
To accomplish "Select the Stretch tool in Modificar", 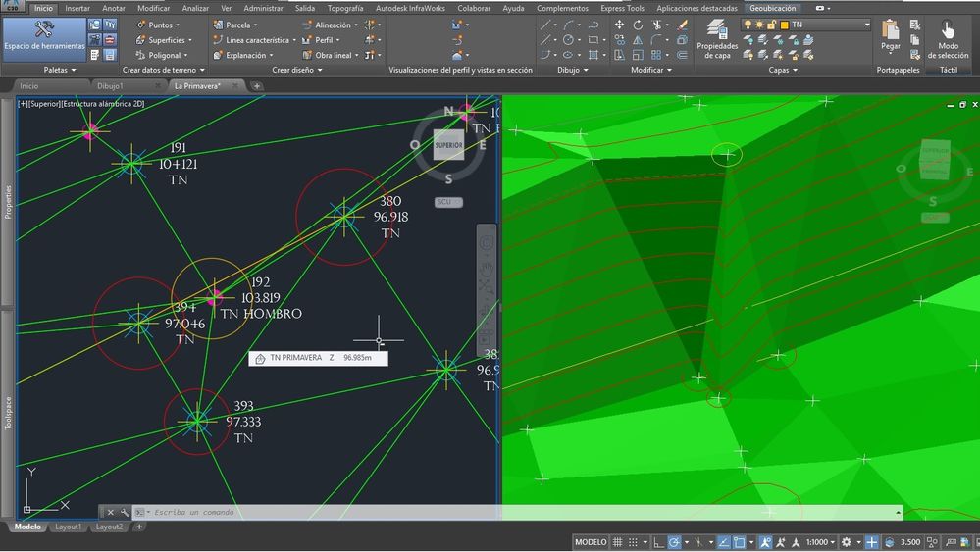I will pos(619,55).
